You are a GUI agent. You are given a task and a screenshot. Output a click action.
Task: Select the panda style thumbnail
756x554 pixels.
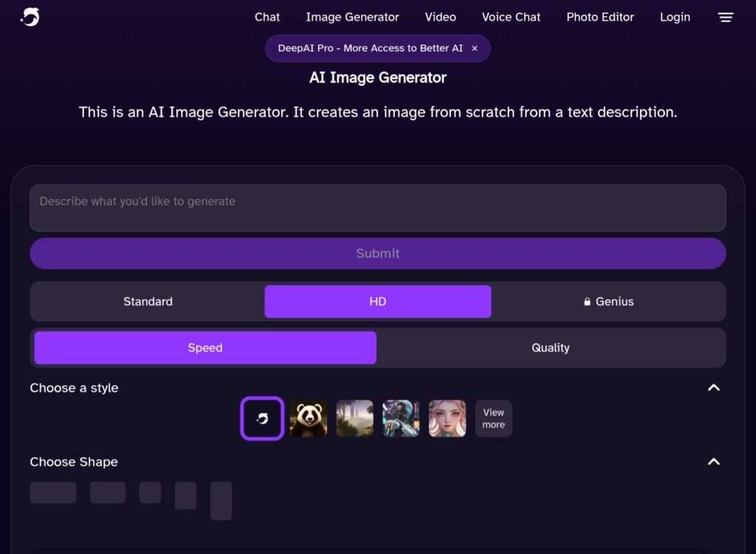point(309,418)
